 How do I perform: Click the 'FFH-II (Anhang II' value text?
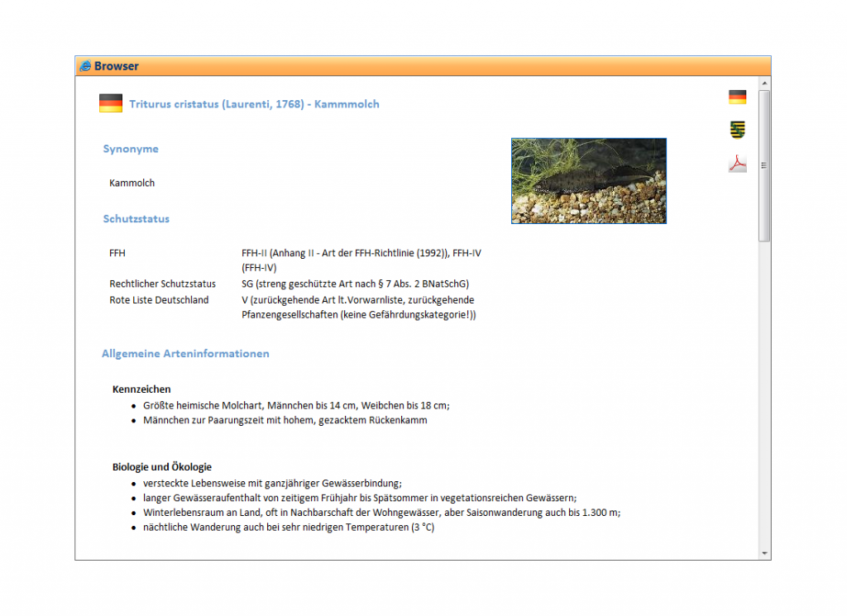(361, 260)
